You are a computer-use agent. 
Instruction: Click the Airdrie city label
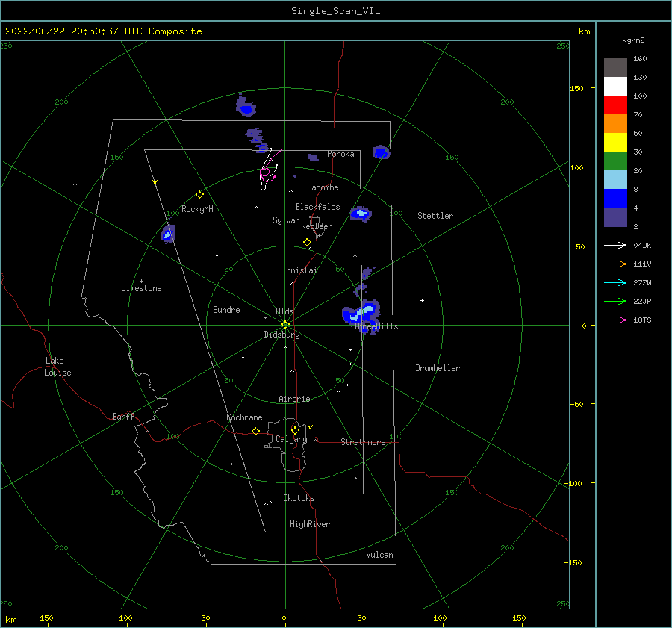pyautogui.click(x=294, y=399)
